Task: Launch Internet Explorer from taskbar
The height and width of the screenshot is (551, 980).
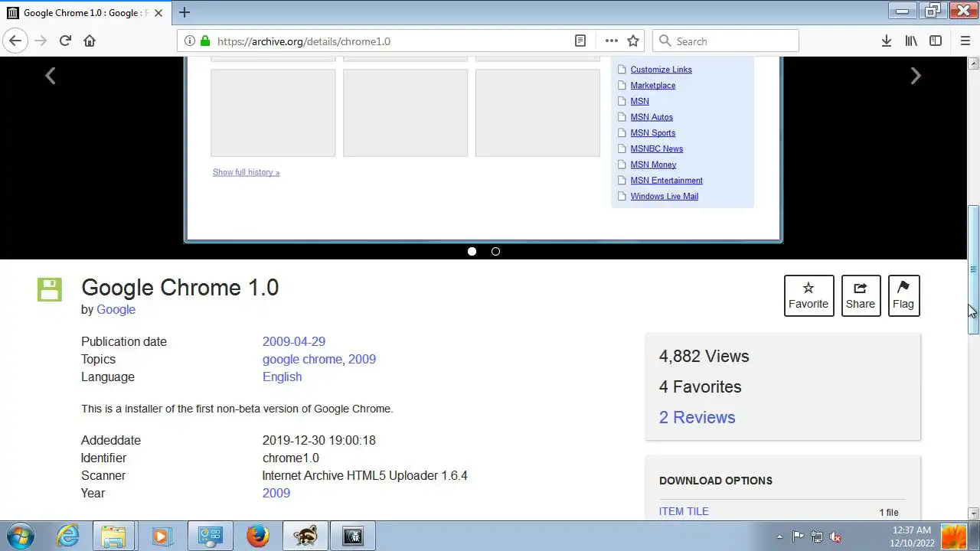Action: pyautogui.click(x=67, y=536)
